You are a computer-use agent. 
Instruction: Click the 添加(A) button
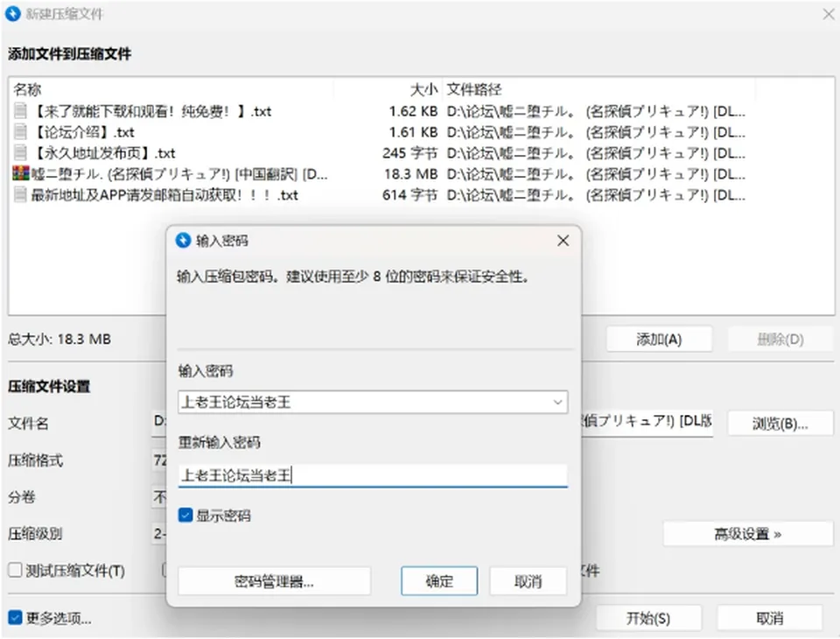(x=660, y=340)
